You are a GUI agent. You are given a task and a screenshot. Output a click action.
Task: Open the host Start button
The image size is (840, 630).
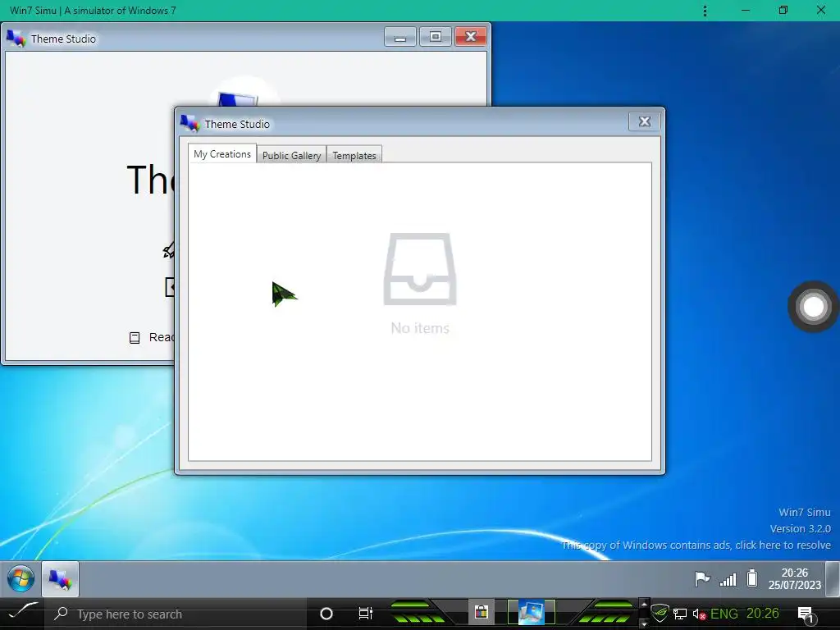(22, 612)
